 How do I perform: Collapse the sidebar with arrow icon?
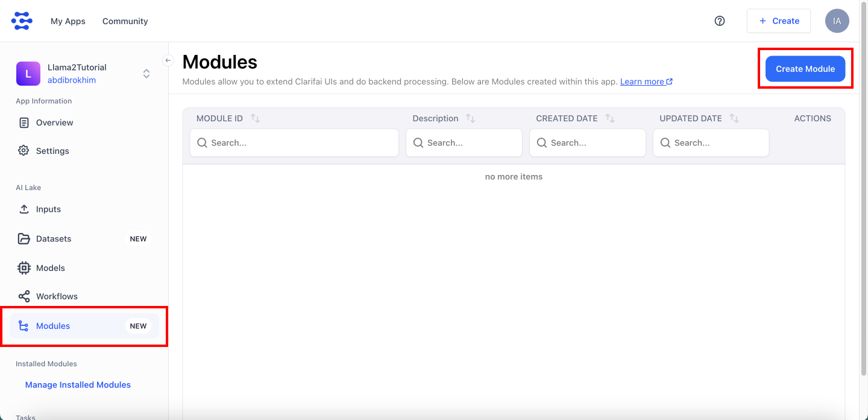click(168, 60)
